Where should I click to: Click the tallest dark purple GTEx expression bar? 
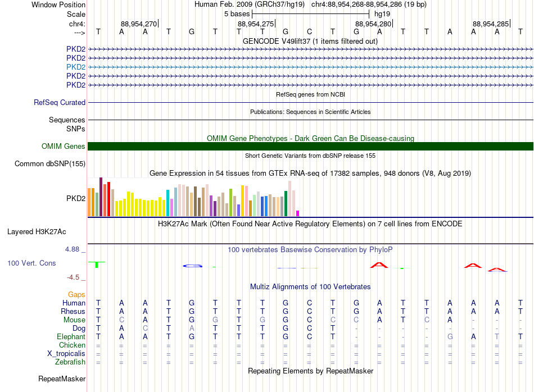point(101,197)
